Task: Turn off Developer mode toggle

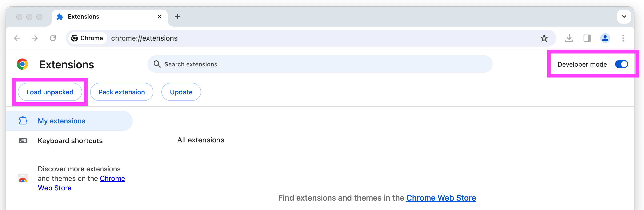Action: [621, 64]
